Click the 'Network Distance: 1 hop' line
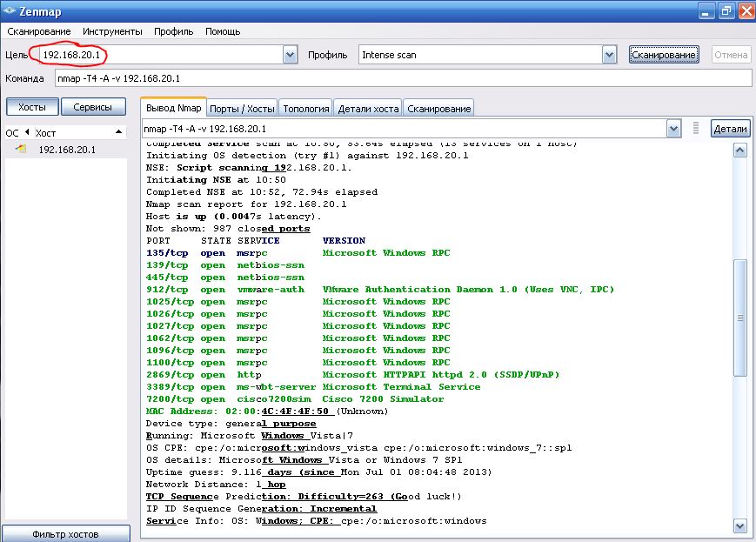Screen dimensions: 756x542 pyautogui.click(x=216, y=484)
